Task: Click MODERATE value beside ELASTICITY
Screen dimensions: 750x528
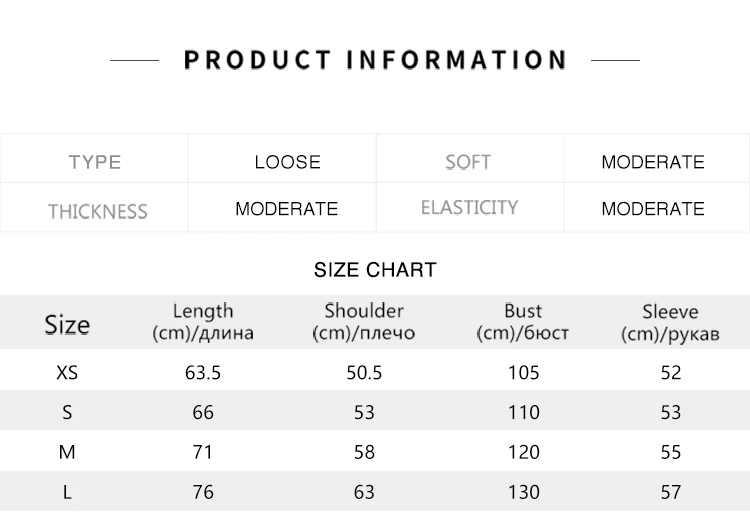Action: point(652,209)
